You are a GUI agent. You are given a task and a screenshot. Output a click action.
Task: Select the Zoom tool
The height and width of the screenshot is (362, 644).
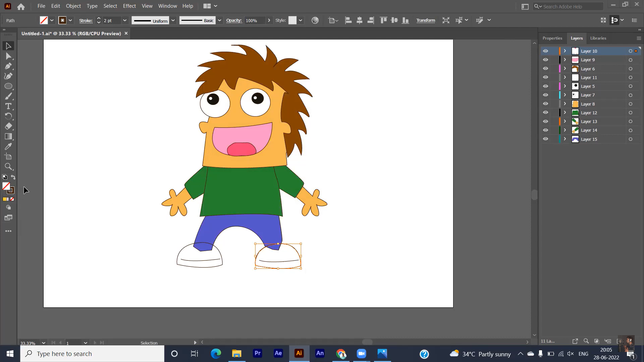click(8, 167)
